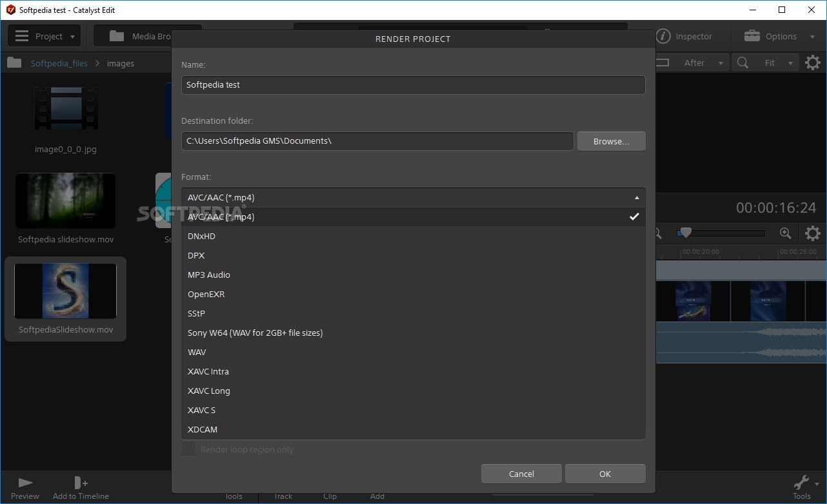Open the timeline settings gear

tap(813, 233)
